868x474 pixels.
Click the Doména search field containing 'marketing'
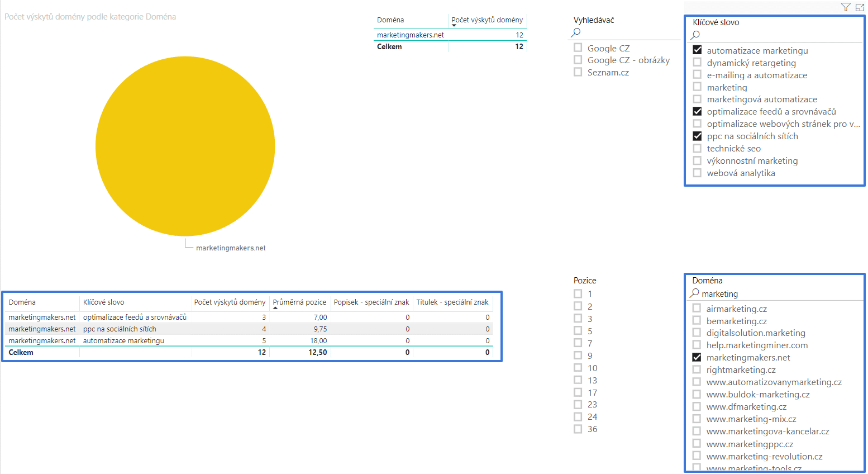click(776, 294)
